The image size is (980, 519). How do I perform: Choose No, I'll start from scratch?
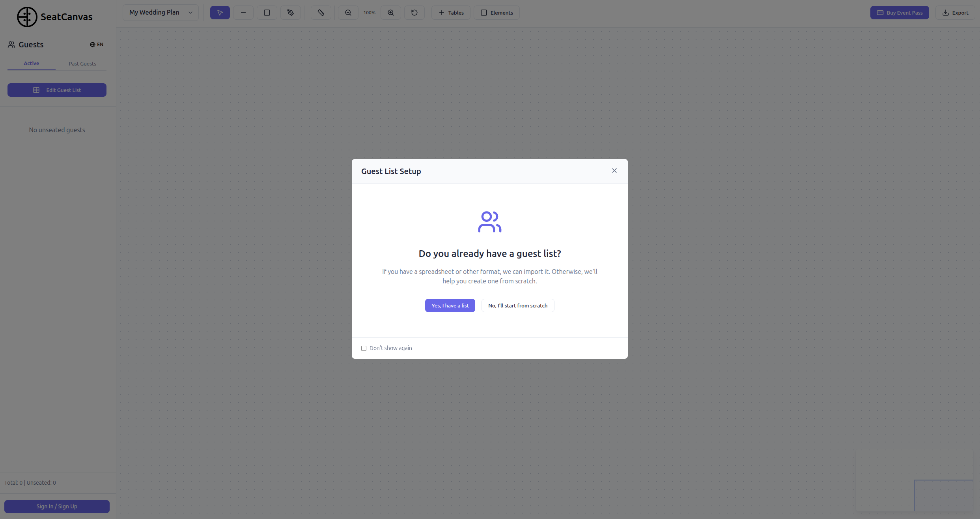(517, 305)
